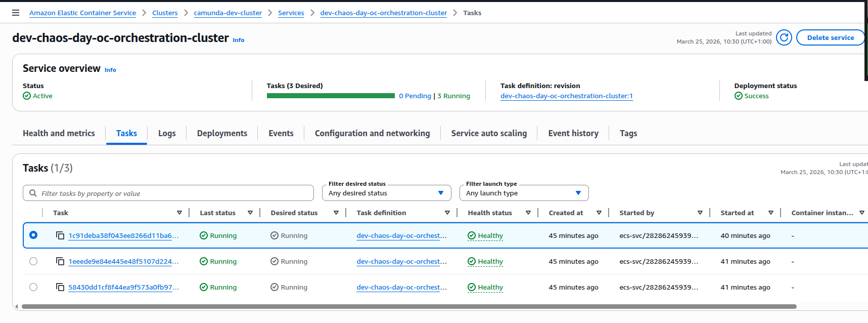Open the Tags tab

628,133
